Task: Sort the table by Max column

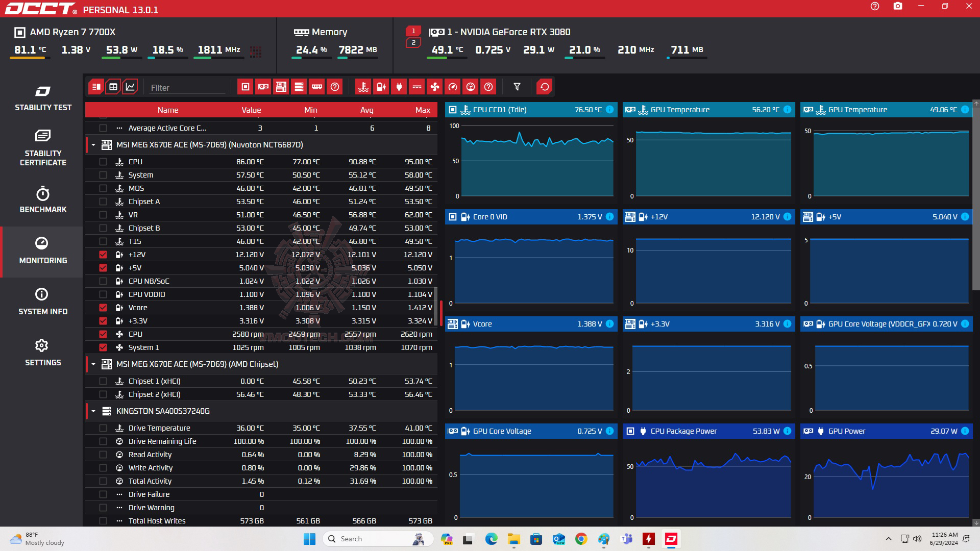Action: (422, 110)
